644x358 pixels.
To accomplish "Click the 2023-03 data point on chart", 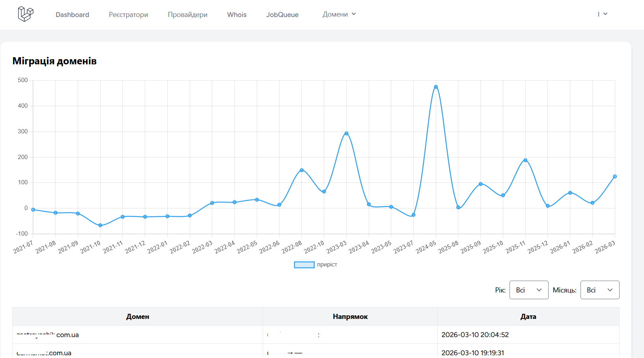I will pos(346,133).
